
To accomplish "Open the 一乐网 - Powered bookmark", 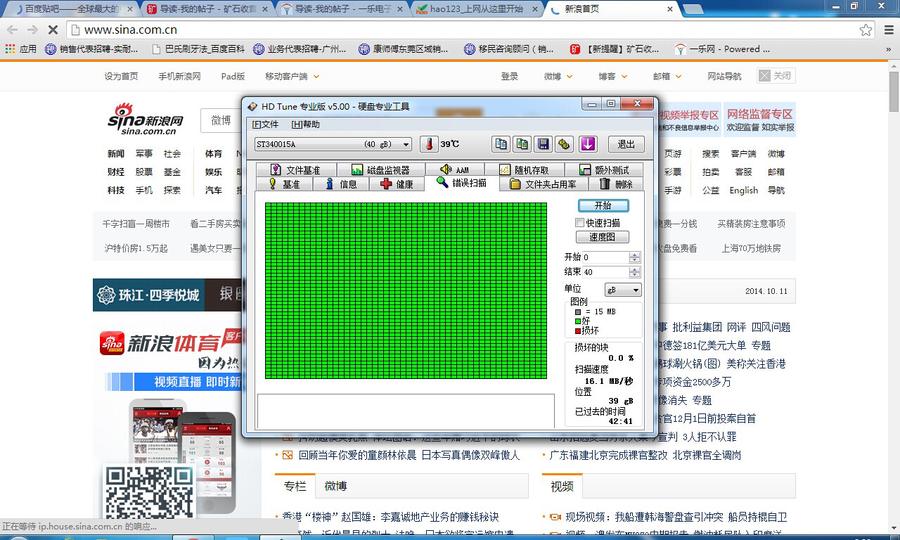I will click(x=722, y=49).
